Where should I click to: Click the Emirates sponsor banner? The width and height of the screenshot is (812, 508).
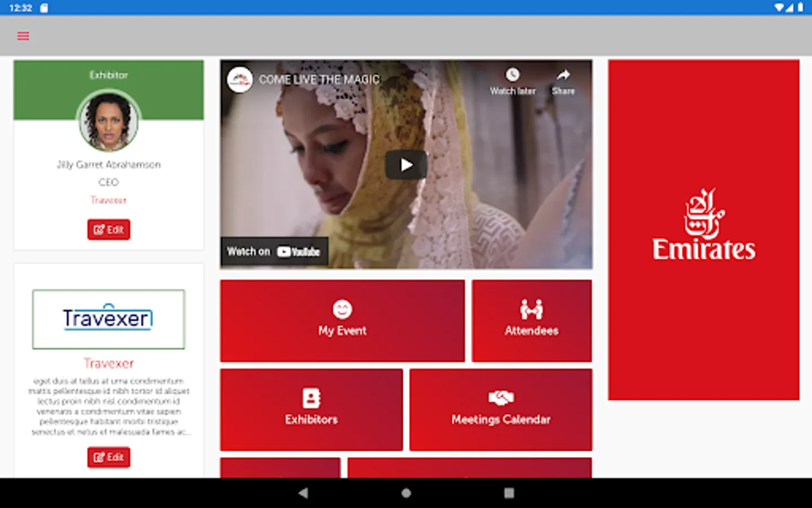704,230
